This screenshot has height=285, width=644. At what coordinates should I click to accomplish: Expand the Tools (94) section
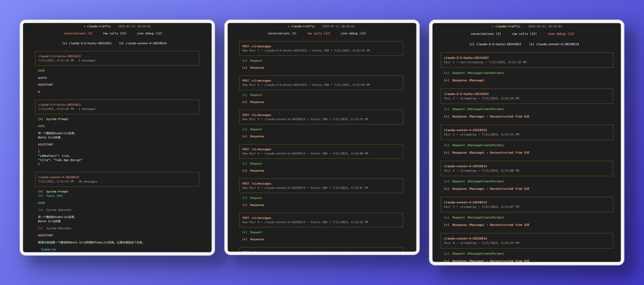click(50, 196)
